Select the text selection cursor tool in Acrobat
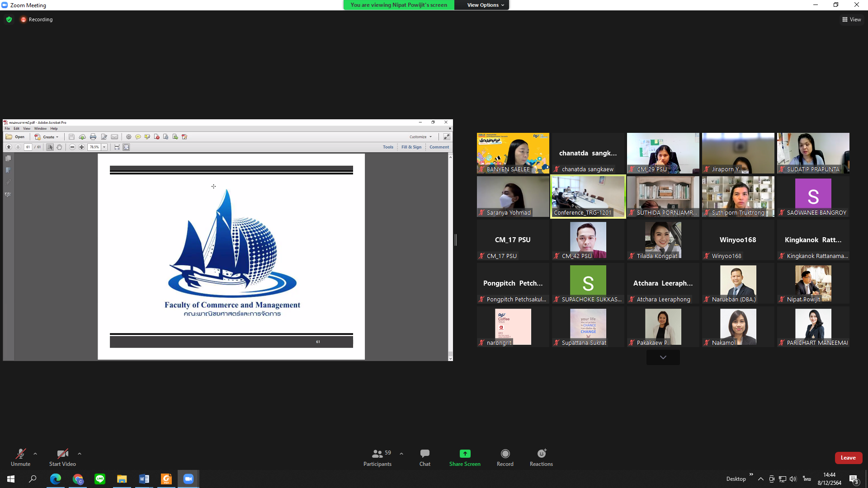 pos(50,147)
